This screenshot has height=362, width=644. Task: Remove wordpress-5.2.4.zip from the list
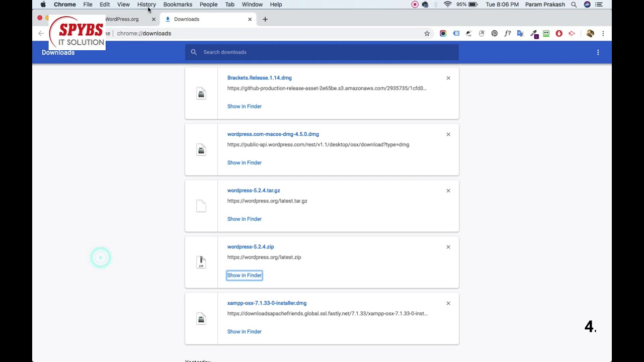click(448, 247)
